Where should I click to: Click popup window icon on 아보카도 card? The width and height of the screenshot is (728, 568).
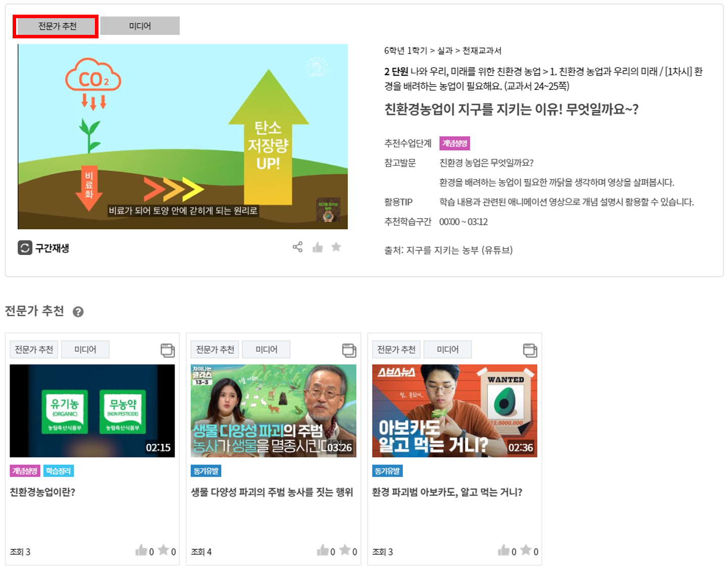[530, 350]
